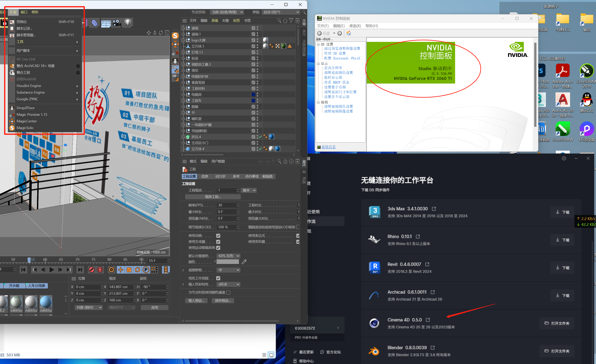Click the MagicSolo plugin icon
596x364 pixels.
pyautogui.click(x=12, y=128)
